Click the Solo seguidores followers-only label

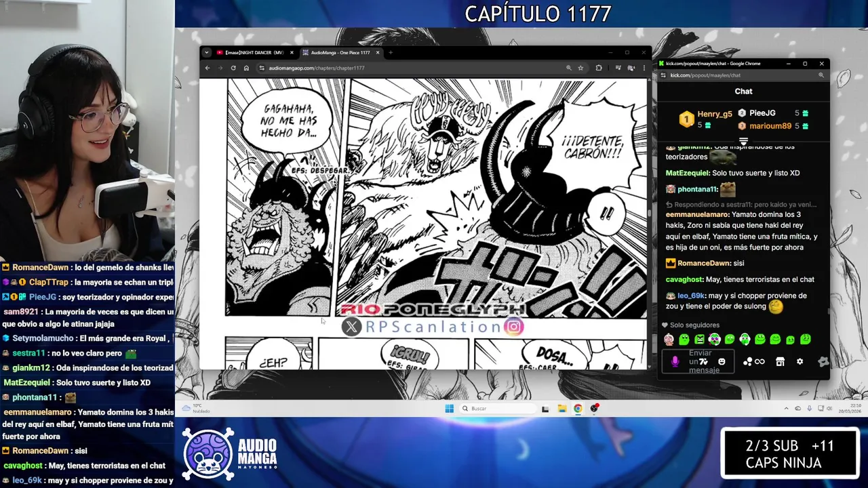[x=694, y=325]
